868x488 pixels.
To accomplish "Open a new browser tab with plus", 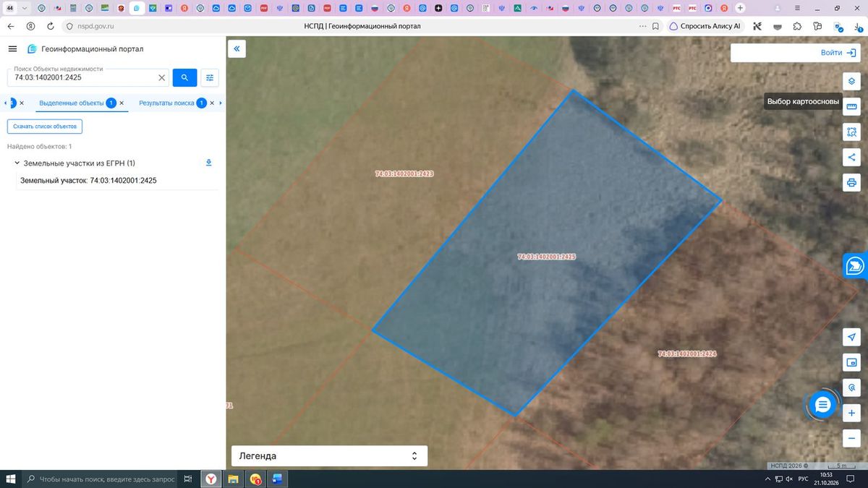I will click(740, 8).
